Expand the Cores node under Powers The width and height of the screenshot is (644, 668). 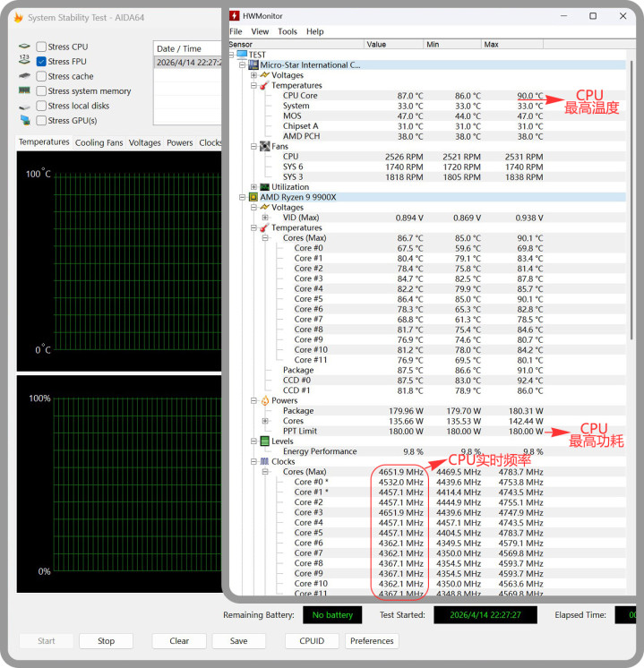265,421
